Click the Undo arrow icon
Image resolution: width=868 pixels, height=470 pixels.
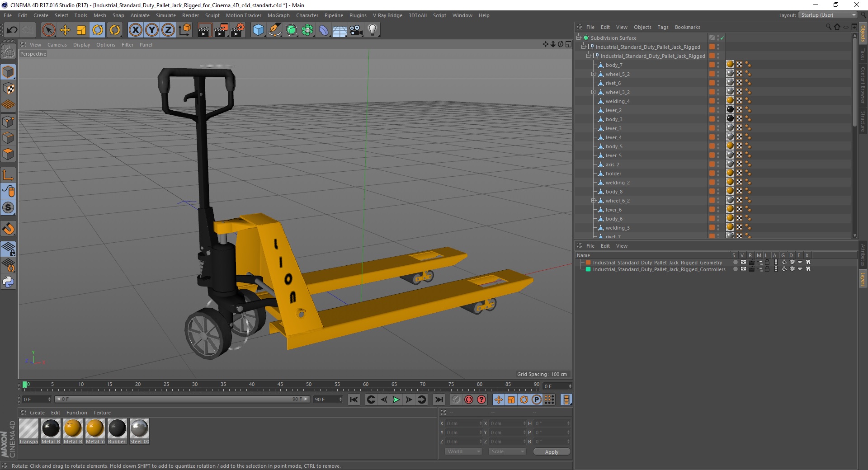point(12,30)
